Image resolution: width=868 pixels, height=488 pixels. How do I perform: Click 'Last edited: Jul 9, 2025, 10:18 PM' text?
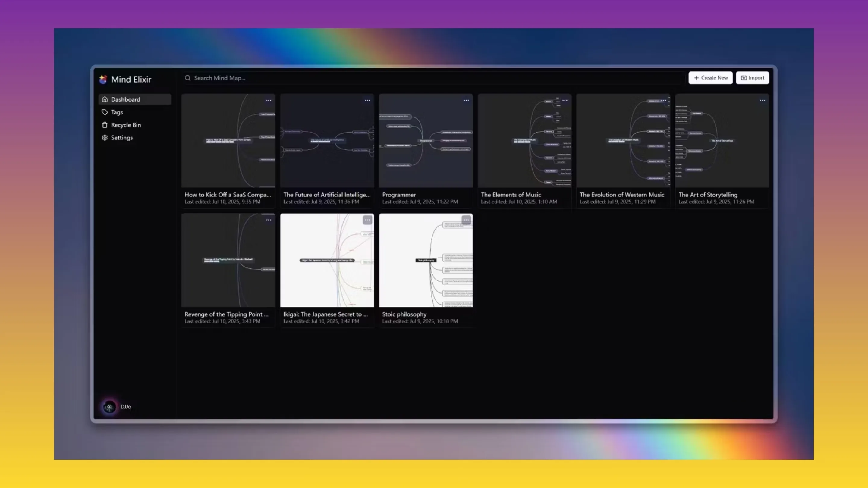point(420,321)
